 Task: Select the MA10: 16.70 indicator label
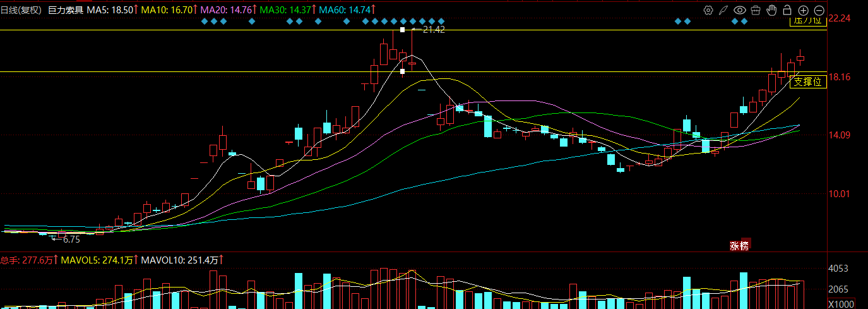click(169, 10)
